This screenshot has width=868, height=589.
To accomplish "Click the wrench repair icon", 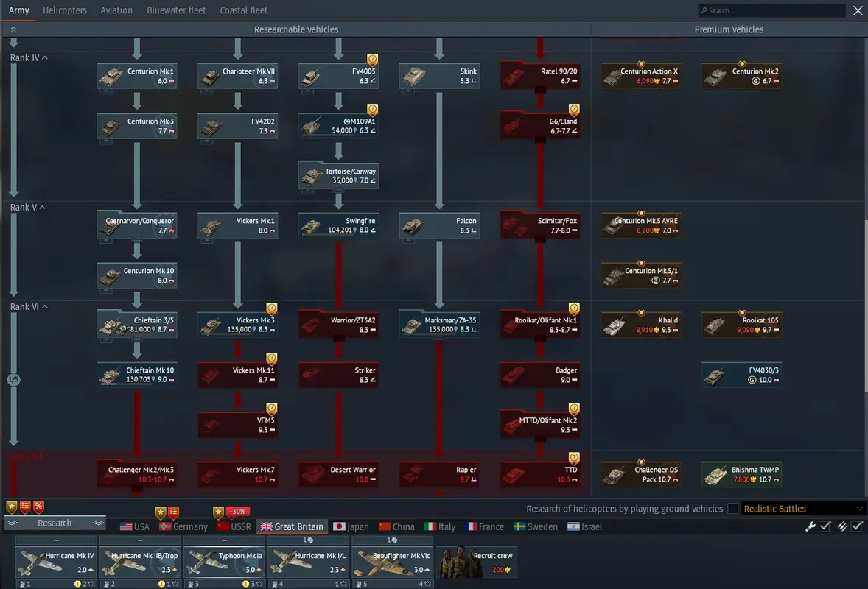I will 811,526.
